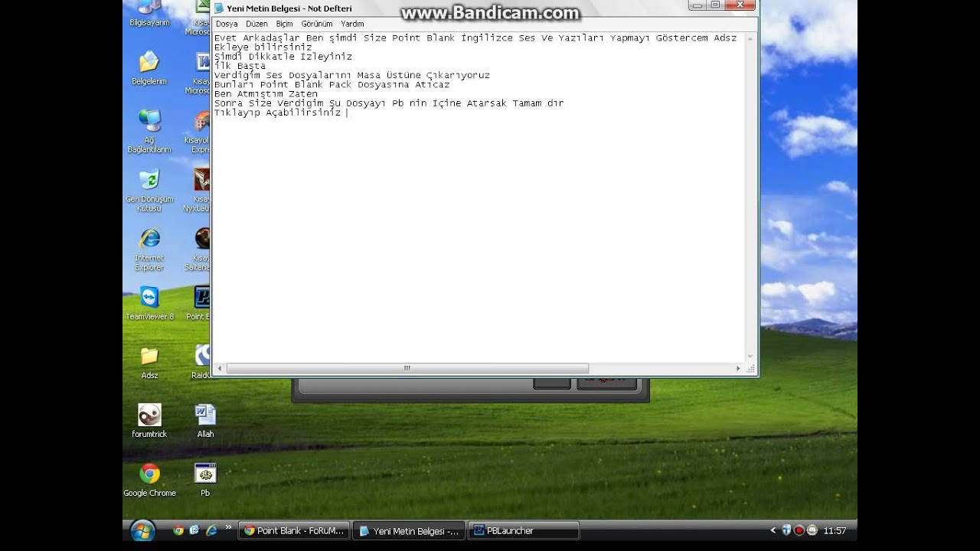Switch to the PBLauncher taskbar button
980x551 pixels.
point(524,530)
